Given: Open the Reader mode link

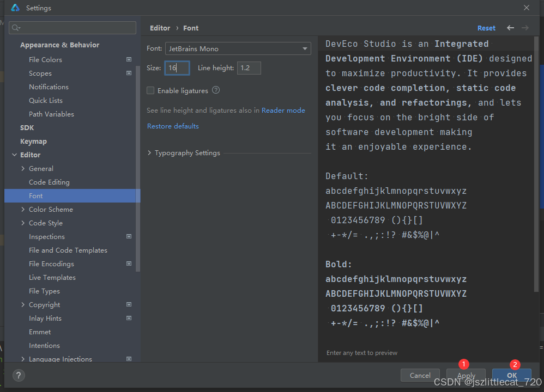Looking at the screenshot, I should click(x=283, y=110).
